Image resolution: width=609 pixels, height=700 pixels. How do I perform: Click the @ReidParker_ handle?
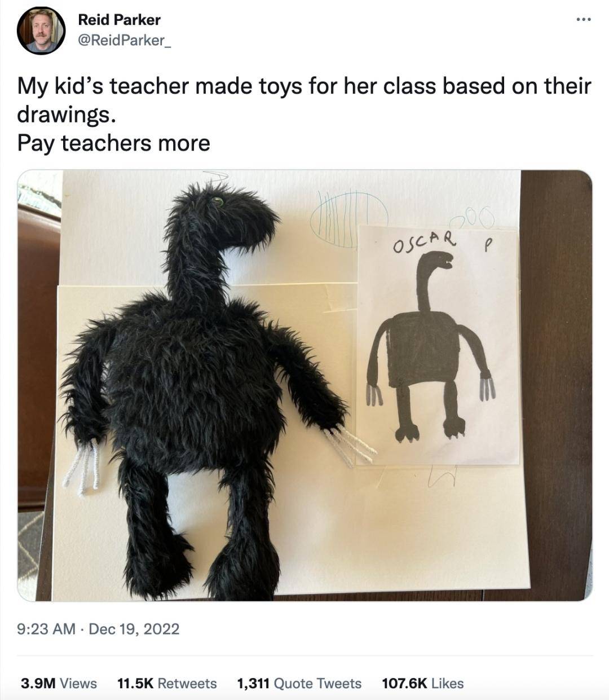click(x=124, y=42)
